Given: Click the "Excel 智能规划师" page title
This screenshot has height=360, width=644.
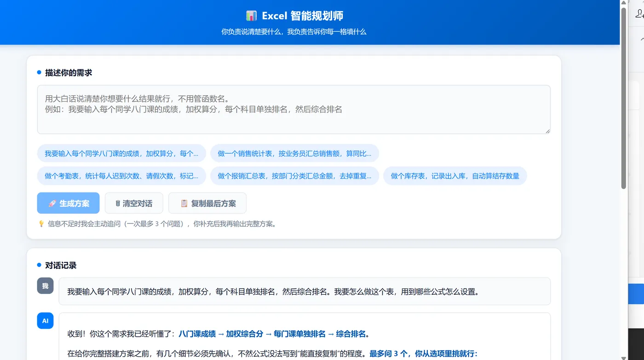Looking at the screenshot, I should pyautogui.click(x=303, y=16).
